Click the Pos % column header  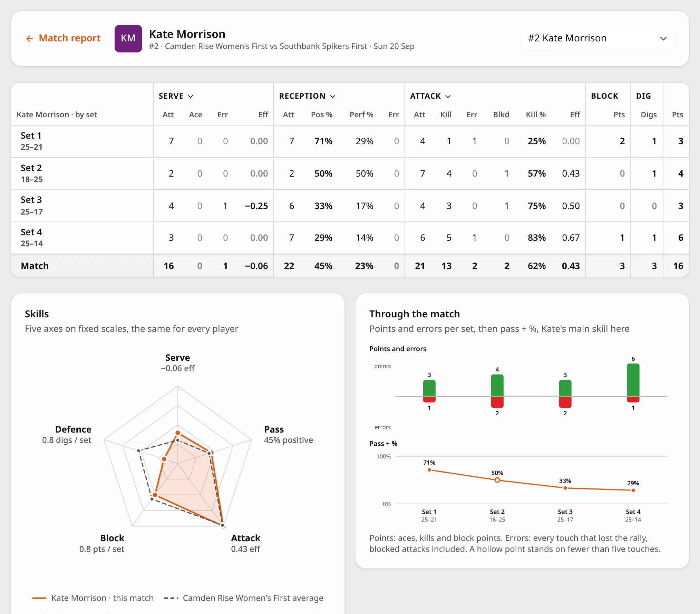[x=321, y=115]
